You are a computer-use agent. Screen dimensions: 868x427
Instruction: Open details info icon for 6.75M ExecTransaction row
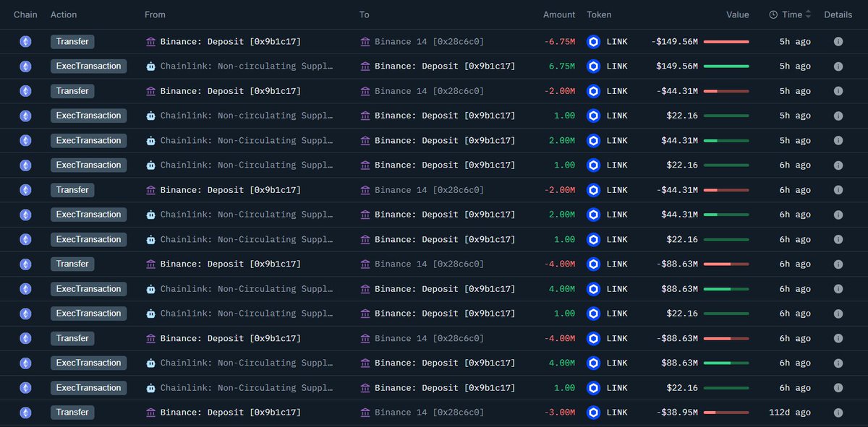tap(838, 66)
